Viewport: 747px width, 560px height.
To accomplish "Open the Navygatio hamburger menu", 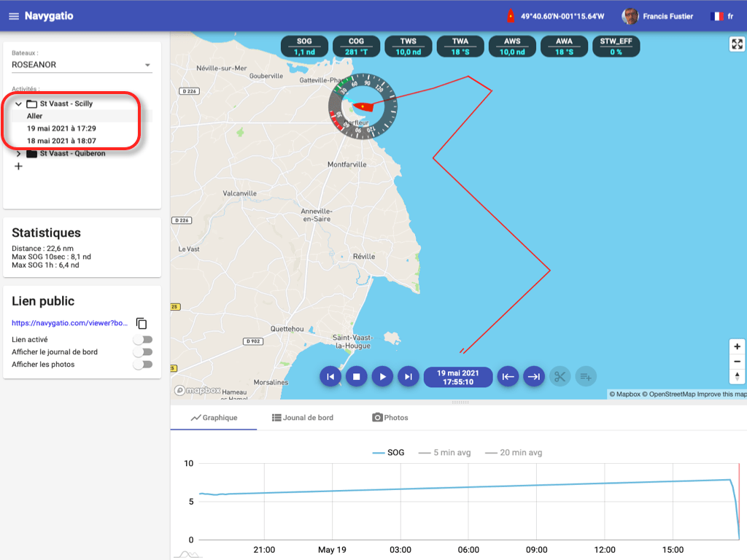I will click(14, 16).
